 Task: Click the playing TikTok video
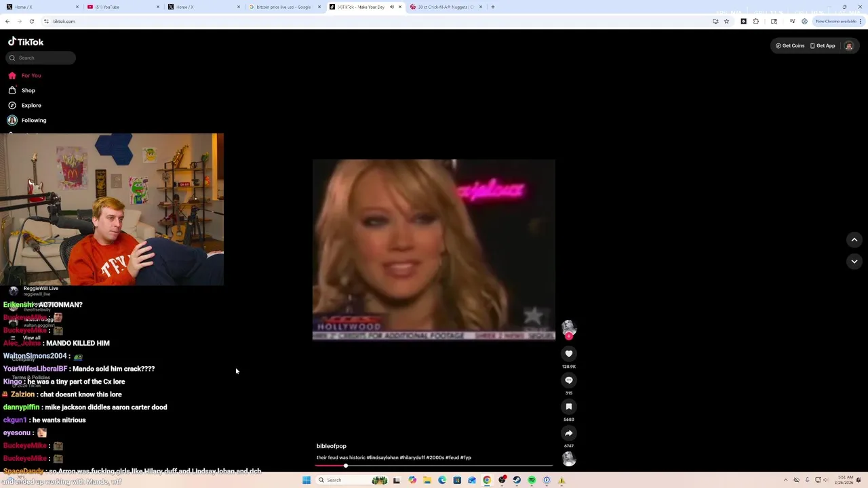[434, 249]
